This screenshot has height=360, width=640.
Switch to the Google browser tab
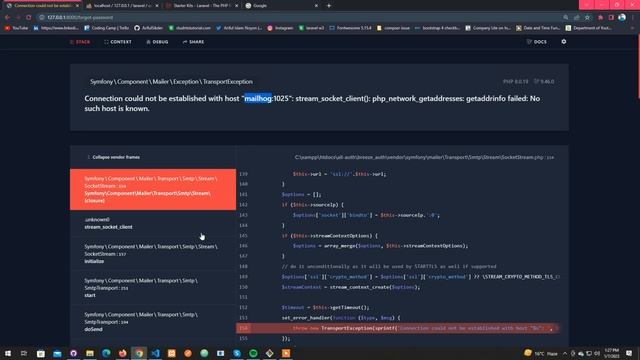(x=281, y=6)
